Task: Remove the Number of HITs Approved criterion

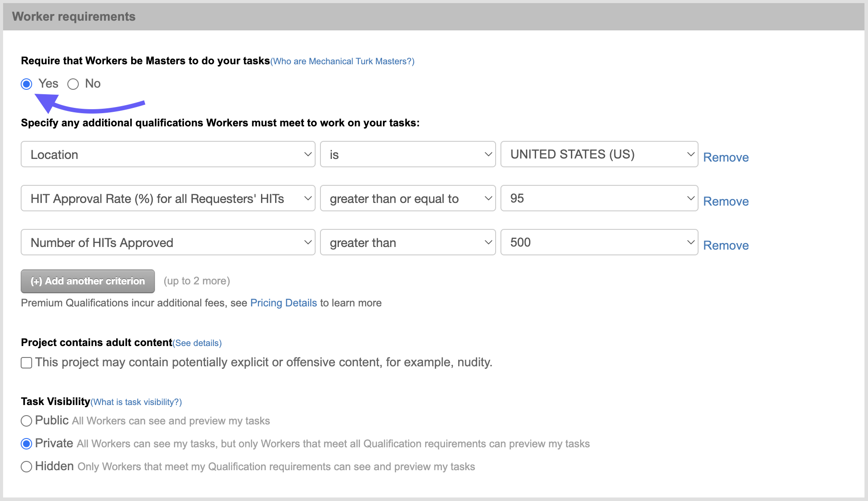Action: [x=725, y=245]
